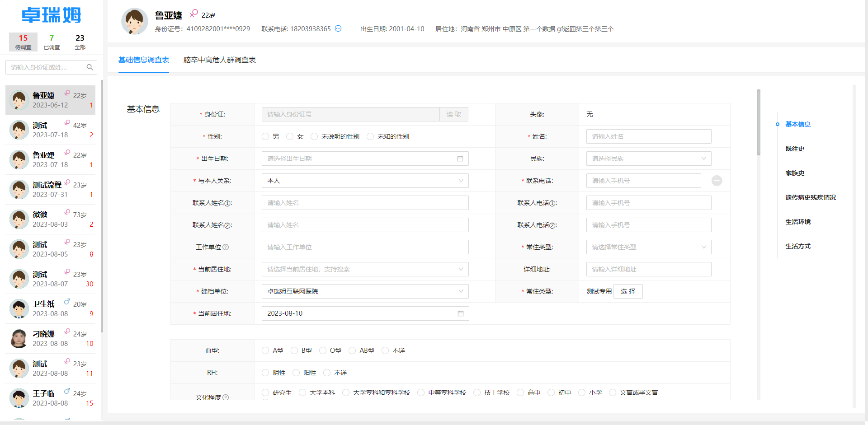Show the 已调查 list with 7
The width and height of the screenshot is (868, 425).
tap(52, 42)
